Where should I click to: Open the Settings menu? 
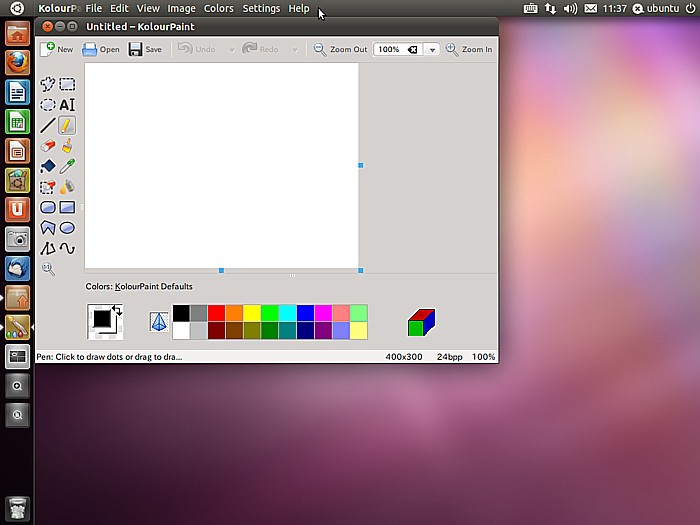point(261,8)
